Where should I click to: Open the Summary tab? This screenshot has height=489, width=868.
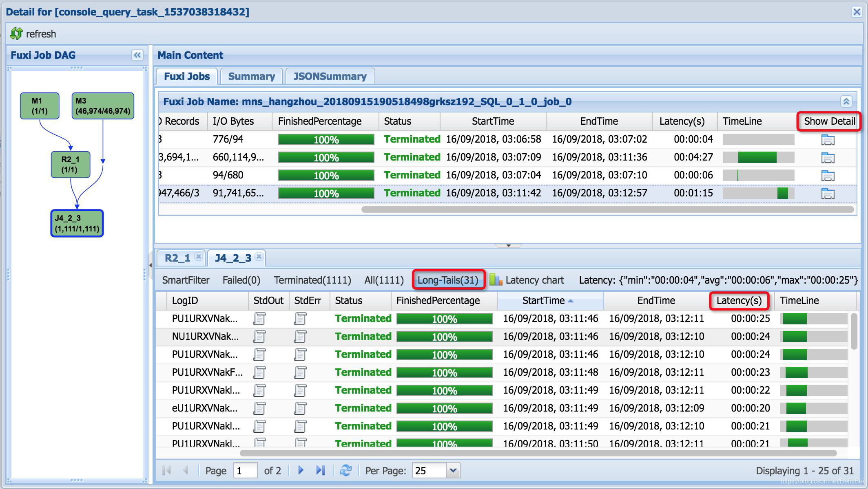pyautogui.click(x=251, y=76)
